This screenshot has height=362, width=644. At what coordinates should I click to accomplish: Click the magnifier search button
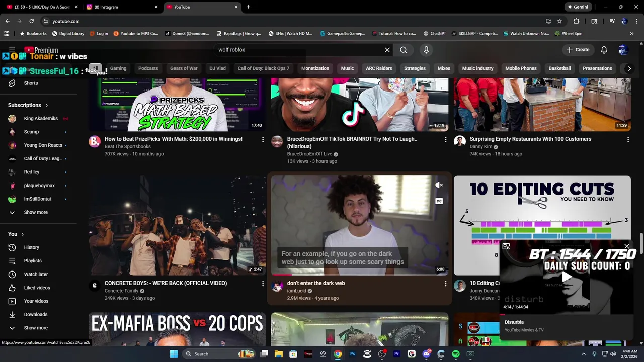[x=404, y=50]
